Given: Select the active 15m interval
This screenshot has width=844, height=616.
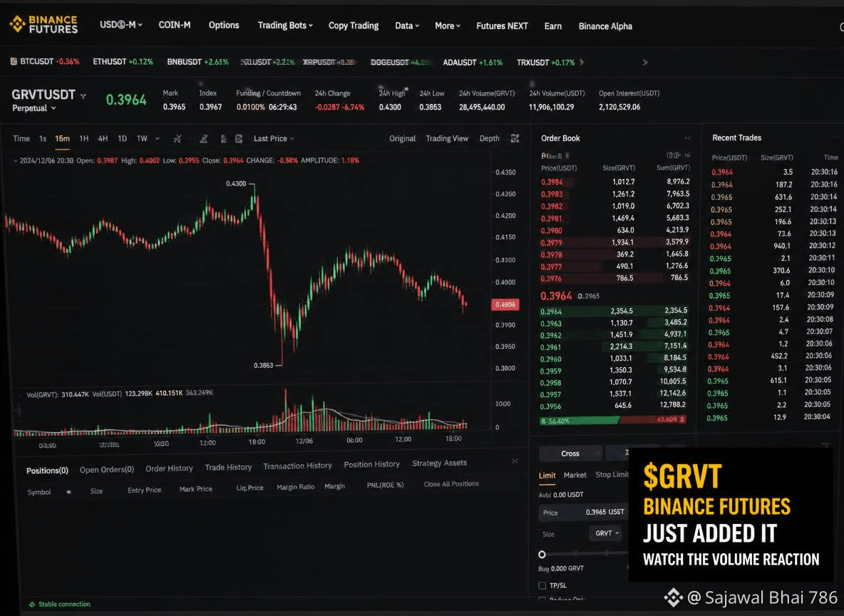Looking at the screenshot, I should pos(63,139).
